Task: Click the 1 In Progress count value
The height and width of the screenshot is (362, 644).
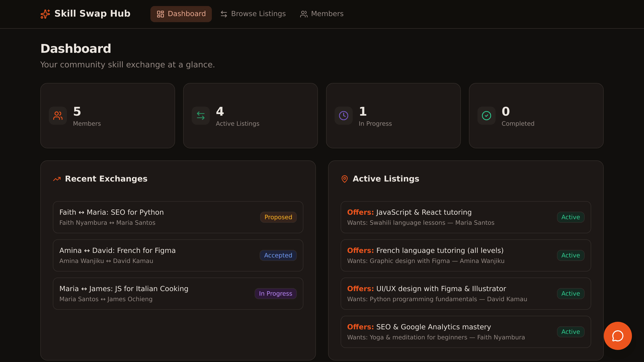Action: (363, 111)
